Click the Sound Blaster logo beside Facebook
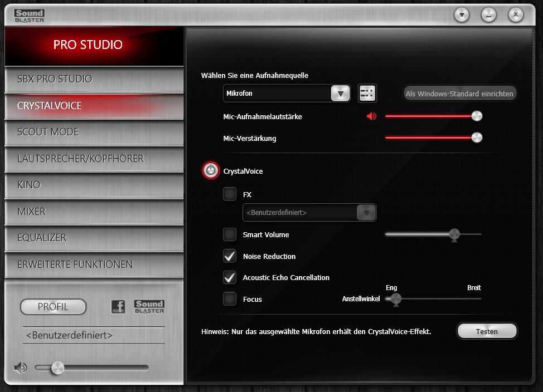 coord(149,307)
